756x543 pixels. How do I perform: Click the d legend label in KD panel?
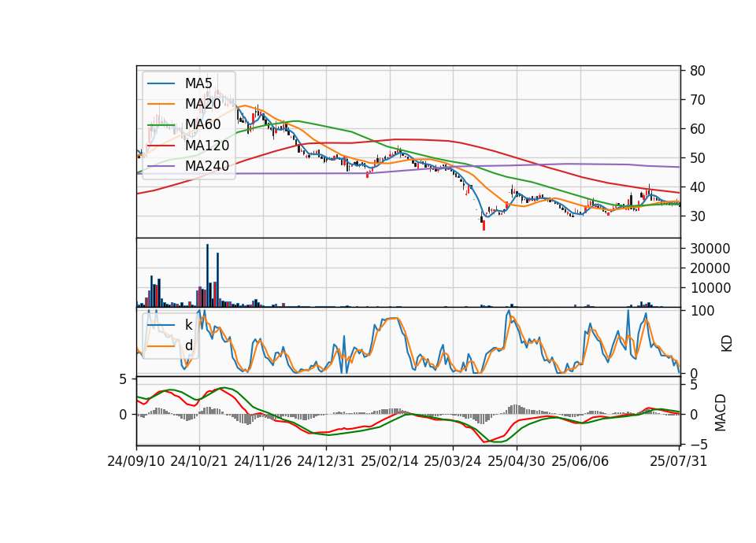pyautogui.click(x=189, y=345)
